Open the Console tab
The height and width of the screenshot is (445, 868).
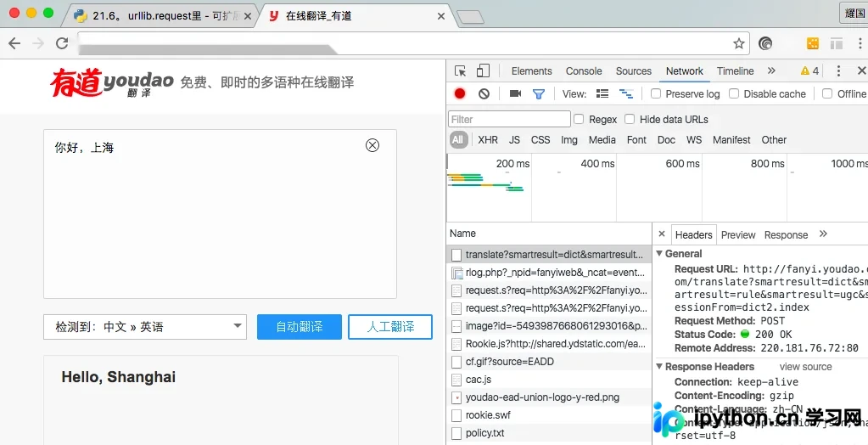584,71
